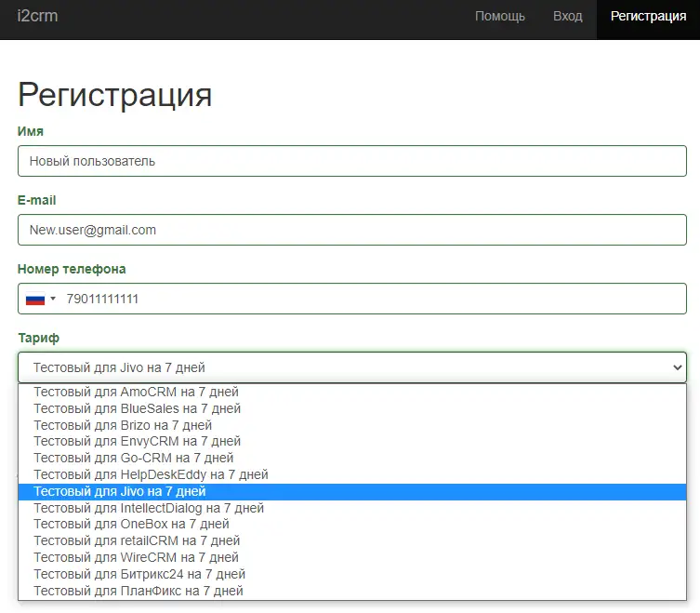700x613 pixels.
Task: Go to the Вход page
Action: click(567, 16)
